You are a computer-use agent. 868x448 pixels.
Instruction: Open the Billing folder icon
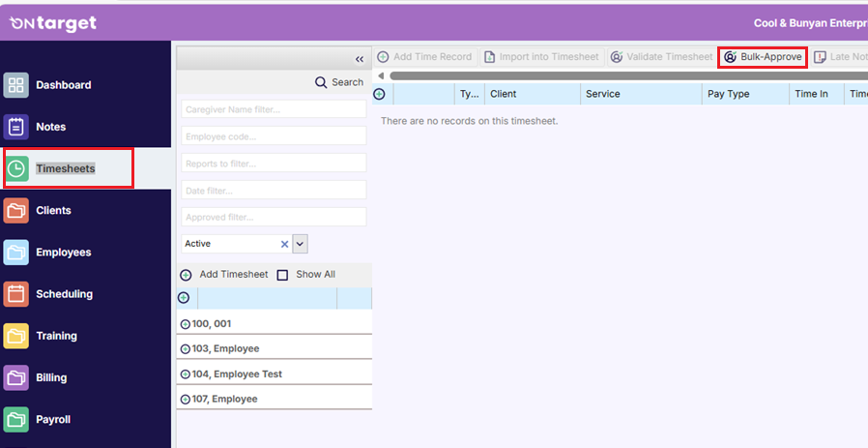pyautogui.click(x=16, y=377)
